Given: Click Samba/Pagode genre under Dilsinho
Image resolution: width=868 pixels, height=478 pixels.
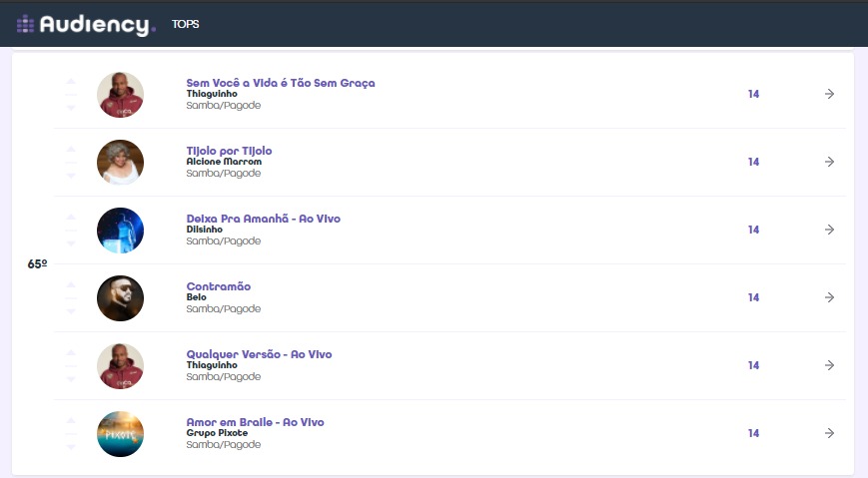Looking at the screenshot, I should pyautogui.click(x=224, y=240).
